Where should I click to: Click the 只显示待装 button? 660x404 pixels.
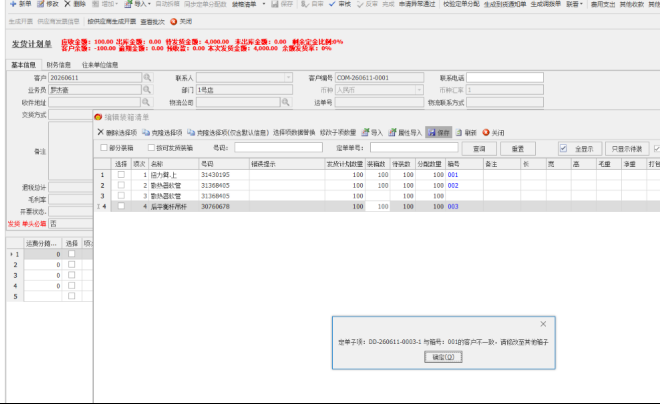pyautogui.click(x=627, y=149)
